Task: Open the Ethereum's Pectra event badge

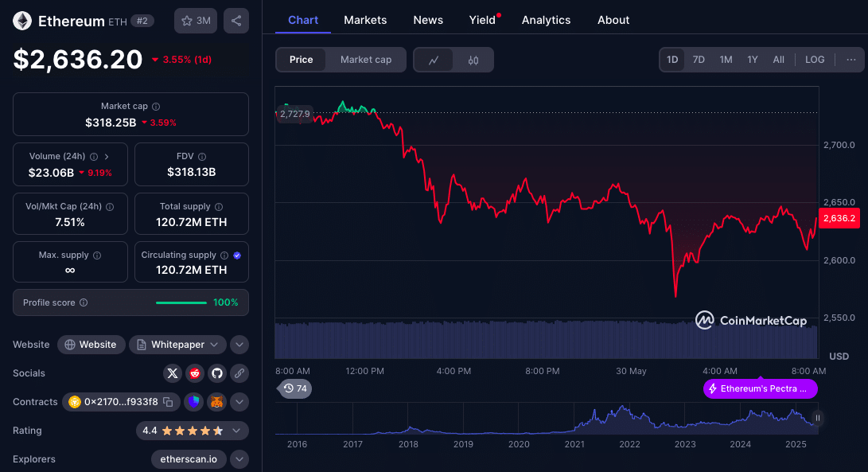Action: 760,388
